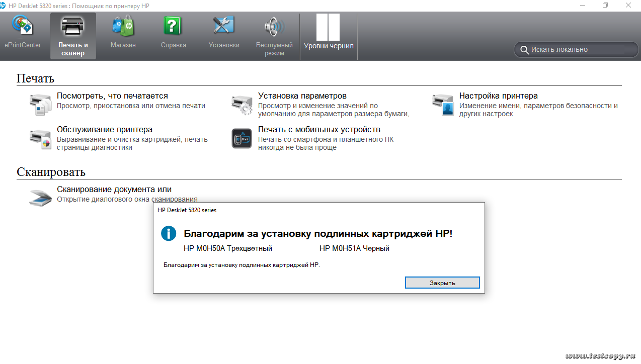This screenshot has width=641, height=364.
Task: Open the Сканирование документа или link
Action: pos(114,190)
